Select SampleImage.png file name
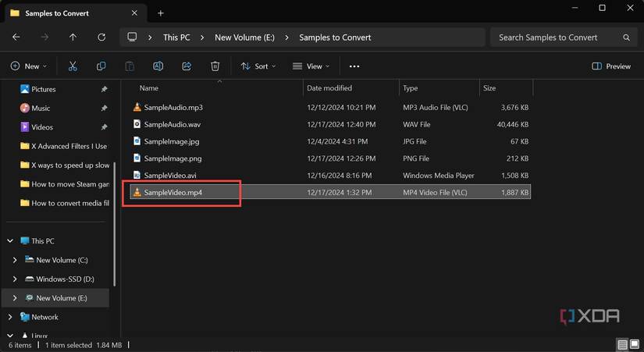Image resolution: width=644 pixels, height=352 pixels. pos(173,158)
